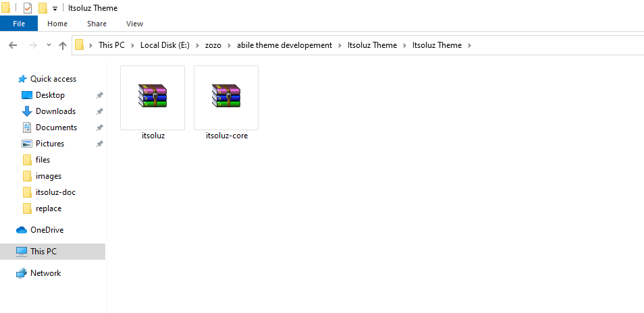Click New folder icon in title bar
Screen dimensions: 644x313
[x=43, y=8]
